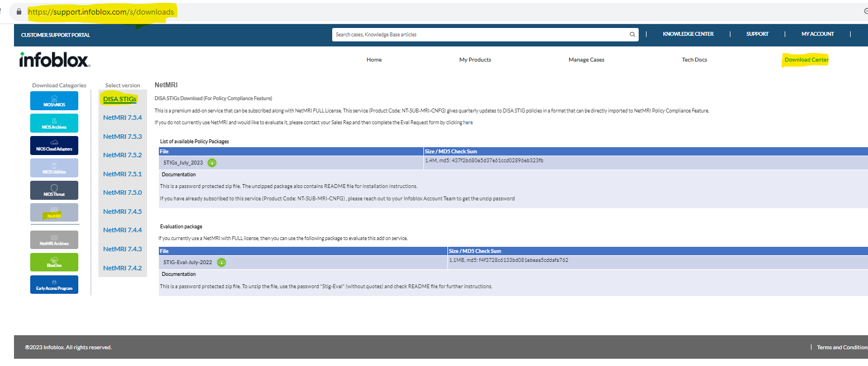
Task: Click 'List of available Policy Packages' heading
Action: click(194, 142)
